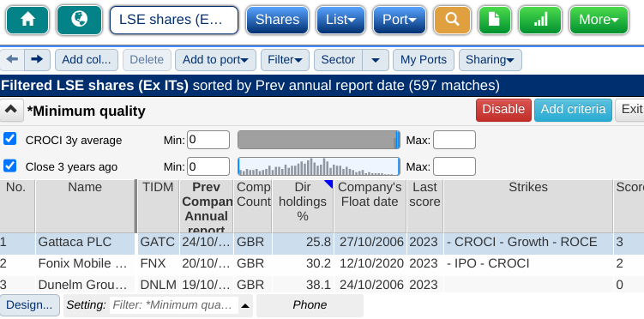Screen dimensions: 644x319
Task: Sort by the Last score header
Action: (x=425, y=206)
